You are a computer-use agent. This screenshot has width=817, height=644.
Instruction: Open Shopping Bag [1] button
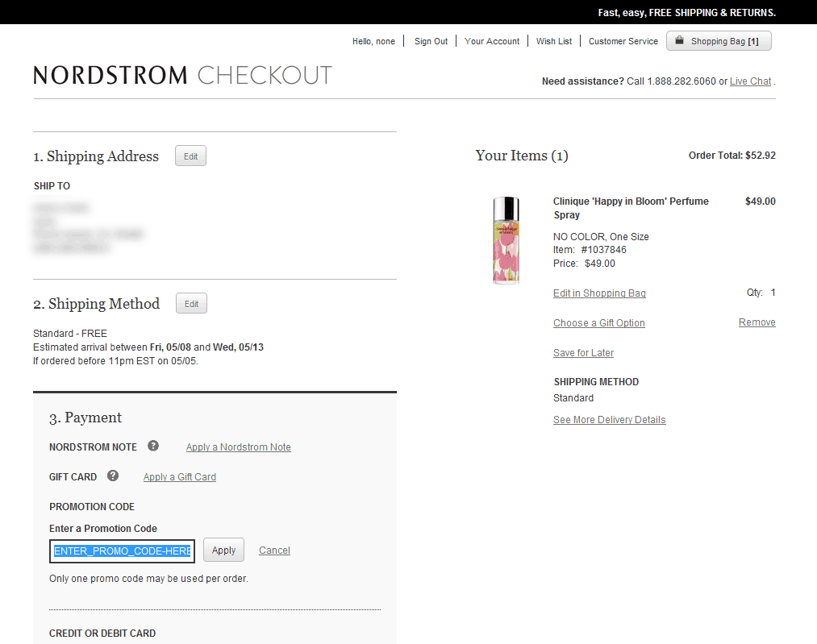(x=719, y=41)
